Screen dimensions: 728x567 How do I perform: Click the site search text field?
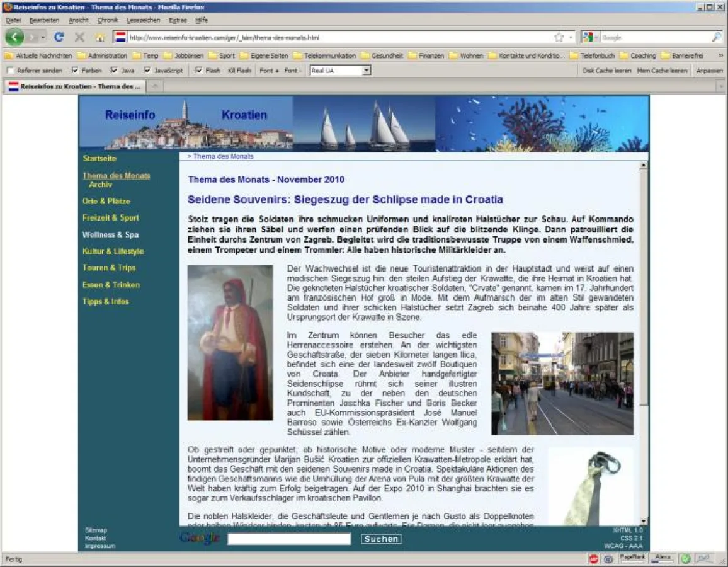(x=289, y=539)
